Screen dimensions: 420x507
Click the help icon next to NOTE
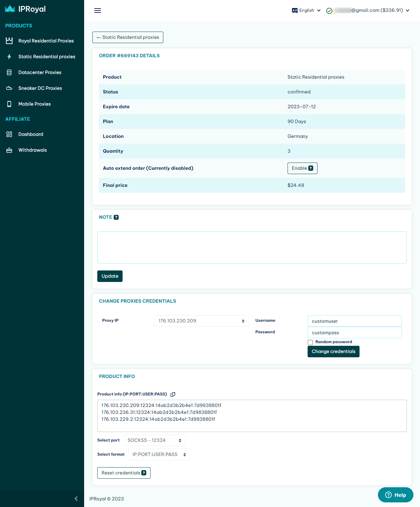pyautogui.click(x=116, y=217)
